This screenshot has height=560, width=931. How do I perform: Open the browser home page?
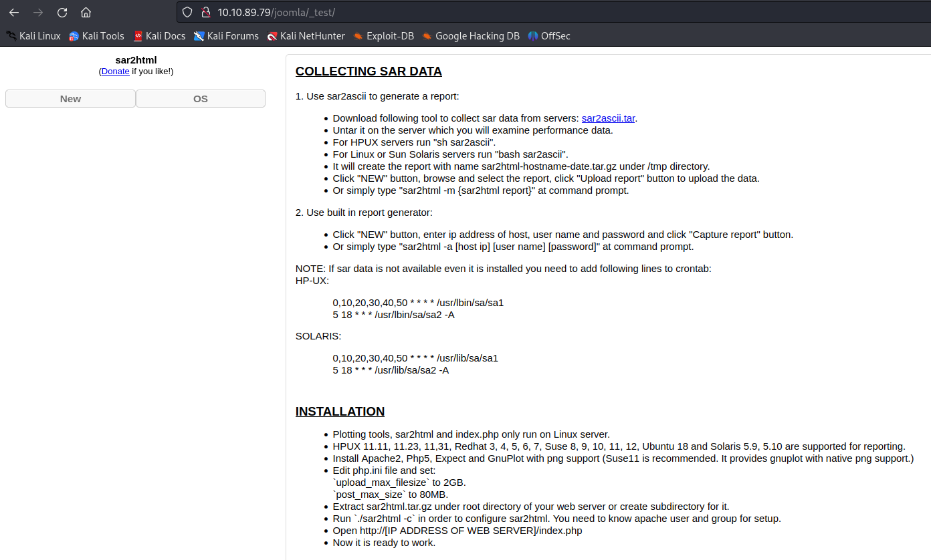(x=86, y=12)
